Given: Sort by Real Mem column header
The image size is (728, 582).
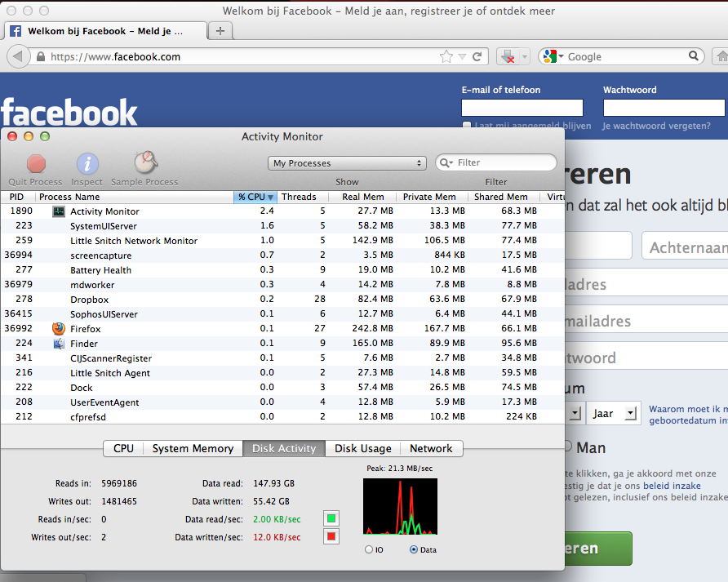Looking at the screenshot, I should (x=362, y=197).
